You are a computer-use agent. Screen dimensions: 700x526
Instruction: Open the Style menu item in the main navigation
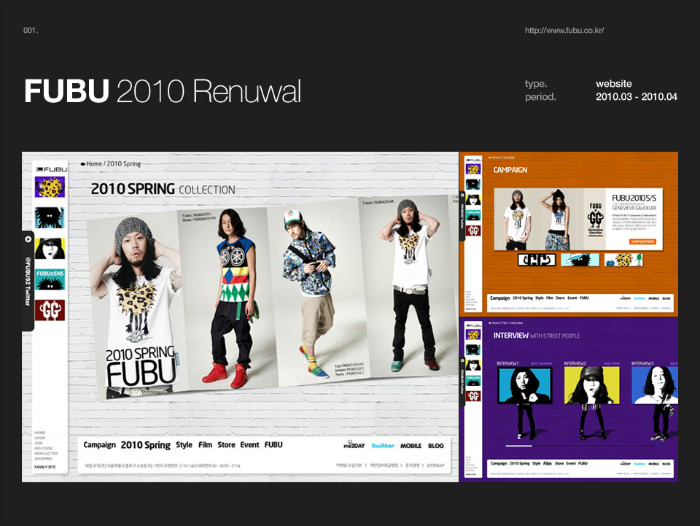[x=184, y=445]
